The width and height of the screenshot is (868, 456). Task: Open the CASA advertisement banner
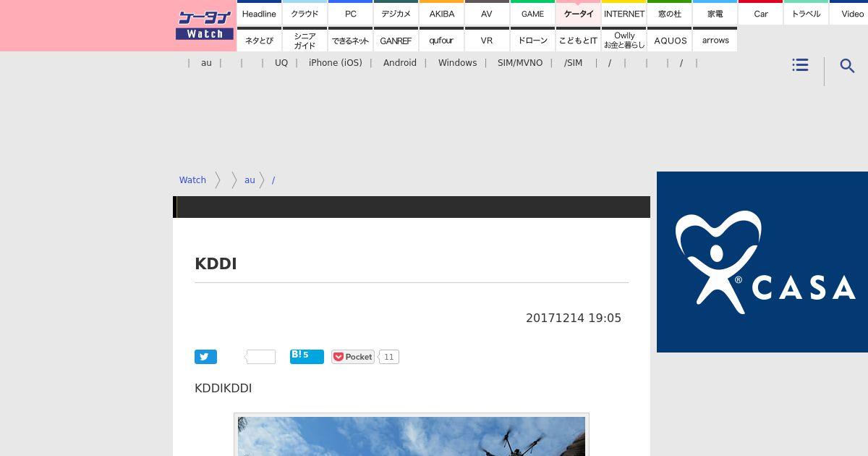762,262
